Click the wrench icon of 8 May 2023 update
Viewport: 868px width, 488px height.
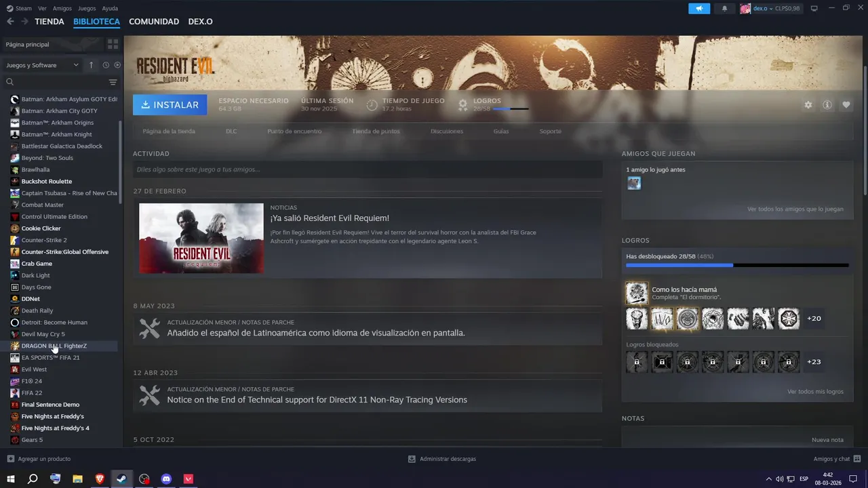149,328
